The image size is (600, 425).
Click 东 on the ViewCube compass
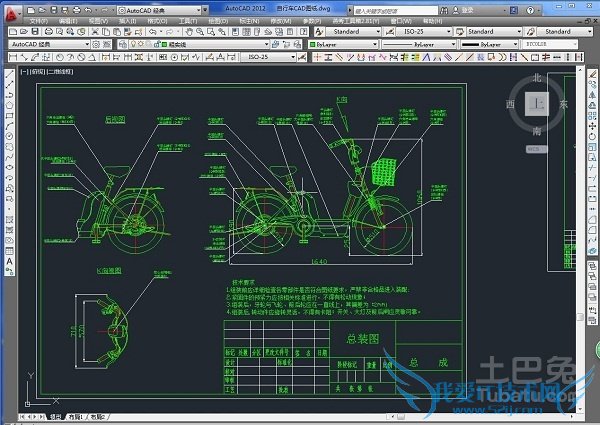[564, 104]
